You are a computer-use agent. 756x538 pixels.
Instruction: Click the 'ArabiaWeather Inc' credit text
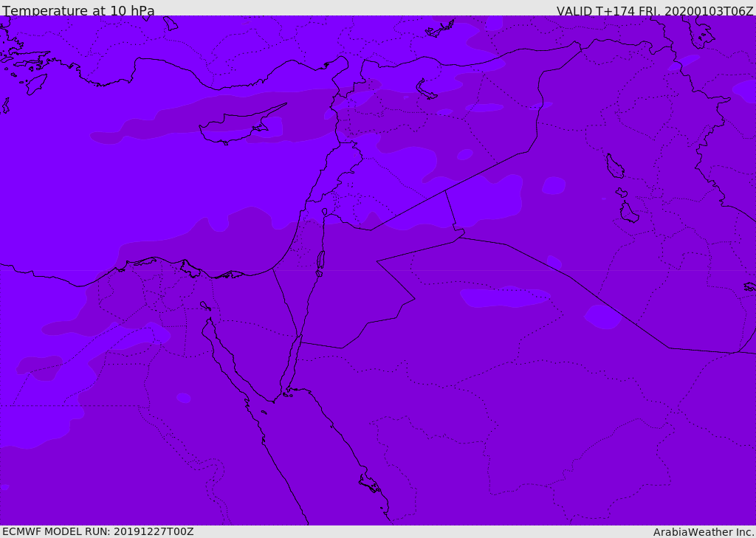coord(703,532)
